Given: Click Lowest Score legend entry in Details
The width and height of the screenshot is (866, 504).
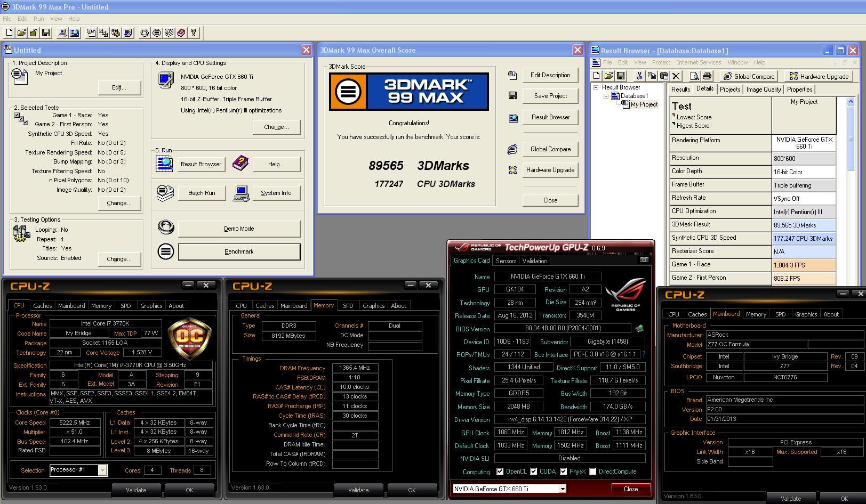Looking at the screenshot, I should [691, 117].
